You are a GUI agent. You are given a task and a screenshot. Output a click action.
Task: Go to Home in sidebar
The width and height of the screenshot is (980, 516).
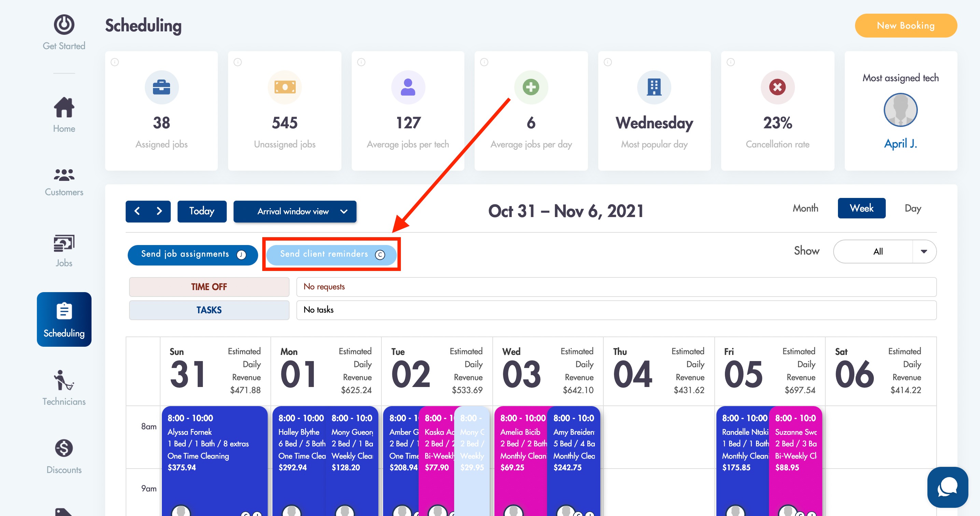(64, 114)
